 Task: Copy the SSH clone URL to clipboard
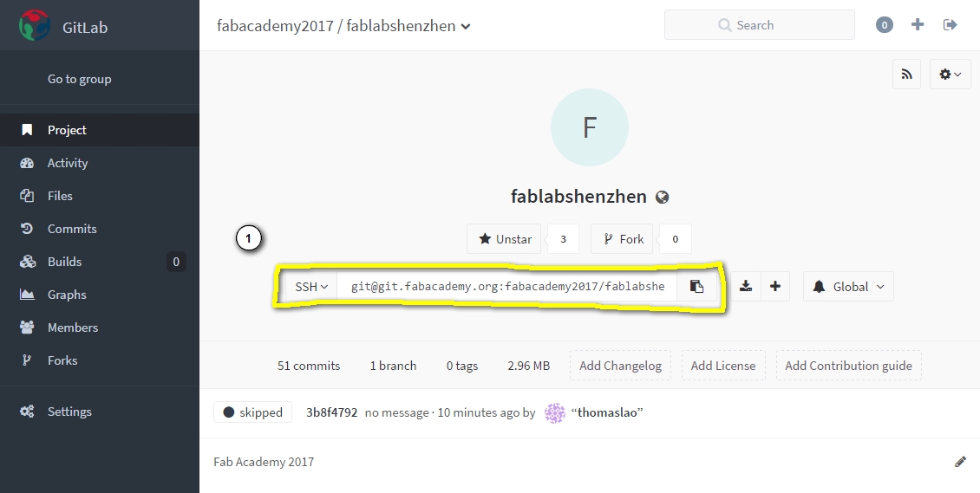(696, 287)
